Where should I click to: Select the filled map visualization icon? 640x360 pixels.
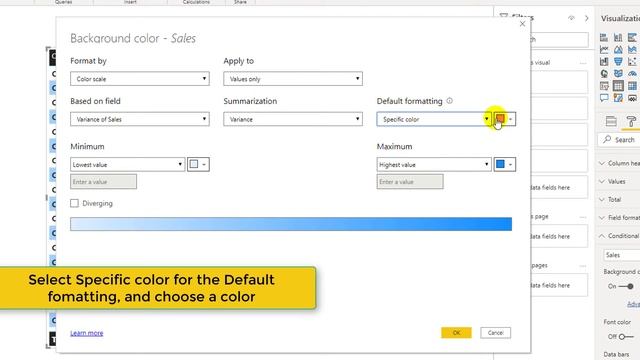coord(618,74)
